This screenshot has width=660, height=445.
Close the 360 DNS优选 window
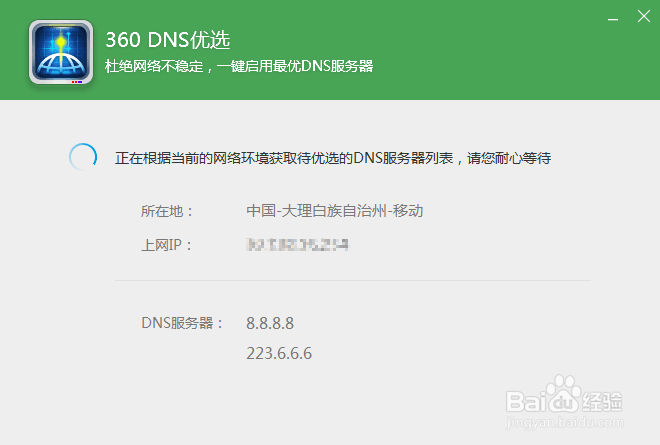[644, 16]
